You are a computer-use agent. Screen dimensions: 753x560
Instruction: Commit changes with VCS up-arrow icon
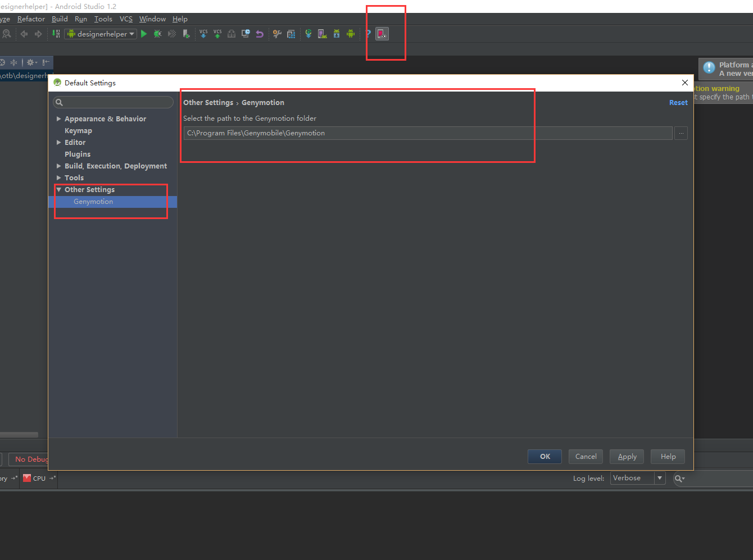tap(217, 34)
